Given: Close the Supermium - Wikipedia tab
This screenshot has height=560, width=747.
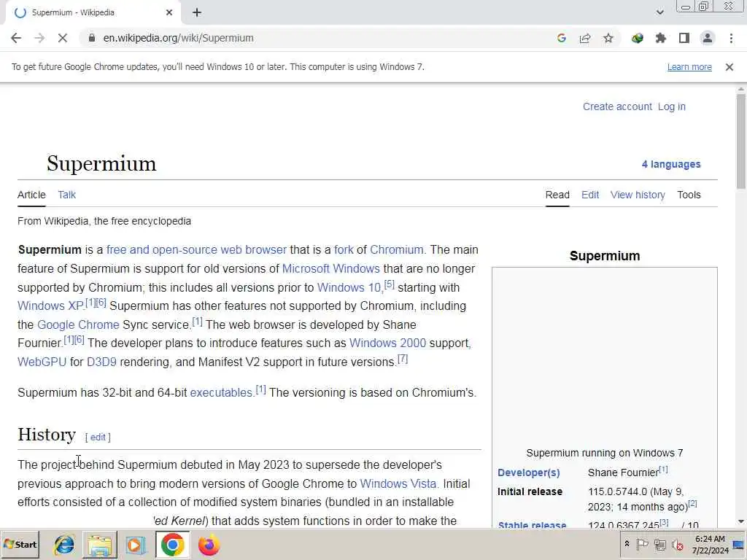Looking at the screenshot, I should pyautogui.click(x=169, y=13).
